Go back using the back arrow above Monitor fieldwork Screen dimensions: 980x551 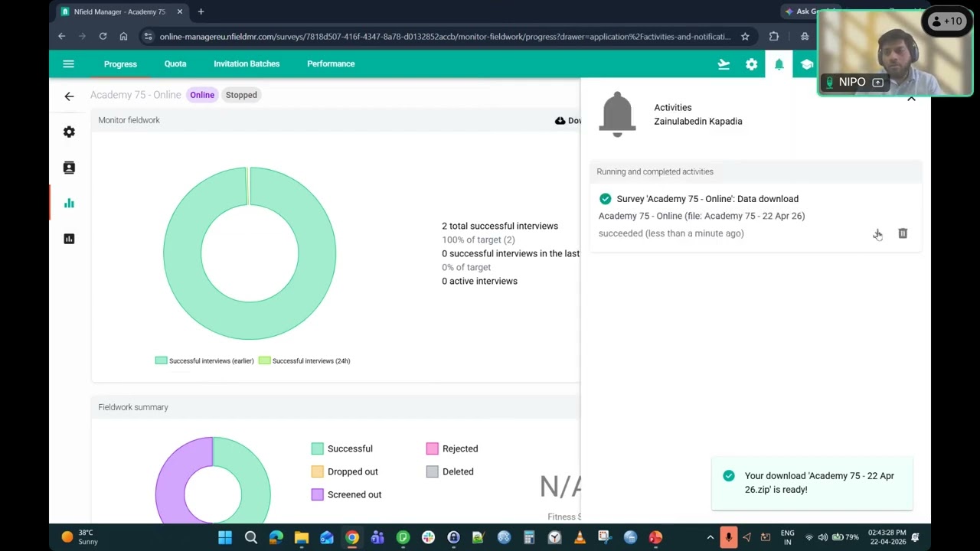(x=69, y=96)
